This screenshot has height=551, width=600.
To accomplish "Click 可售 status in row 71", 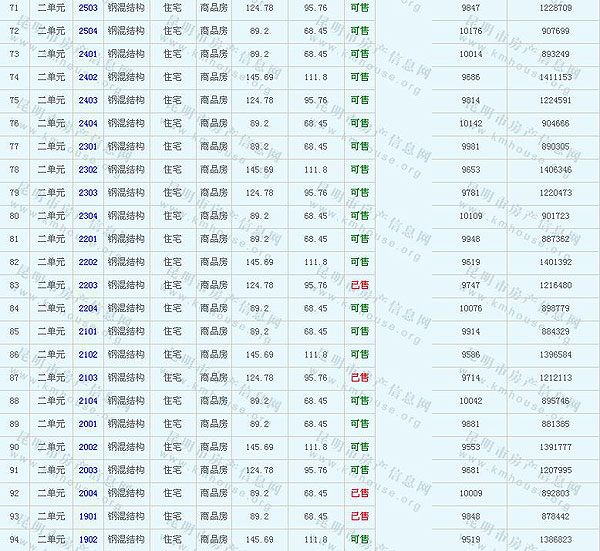I will pyautogui.click(x=359, y=8).
